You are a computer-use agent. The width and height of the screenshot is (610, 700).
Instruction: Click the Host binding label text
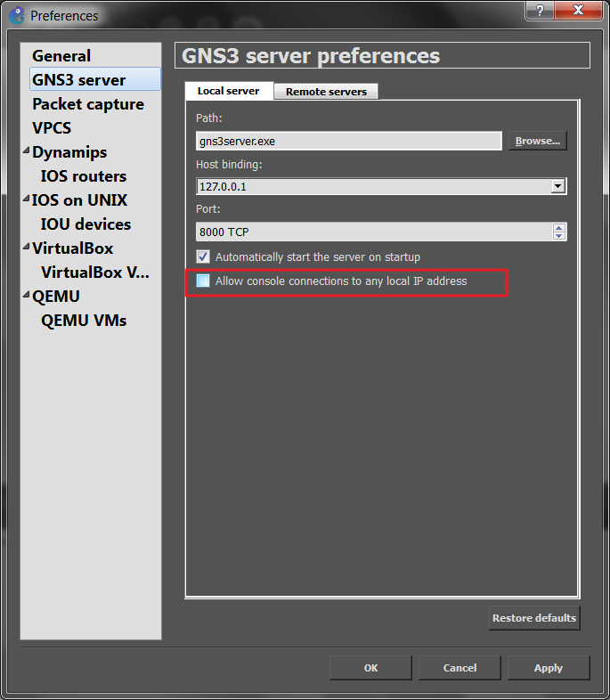click(229, 164)
